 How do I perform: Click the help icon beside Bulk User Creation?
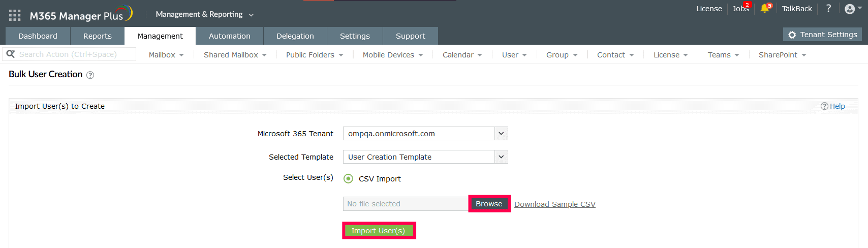[x=90, y=75]
